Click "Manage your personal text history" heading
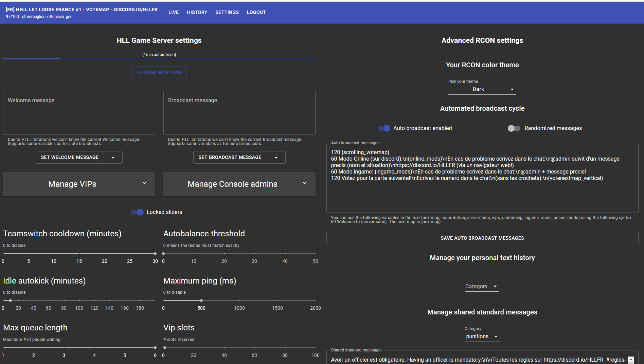 pos(482,258)
